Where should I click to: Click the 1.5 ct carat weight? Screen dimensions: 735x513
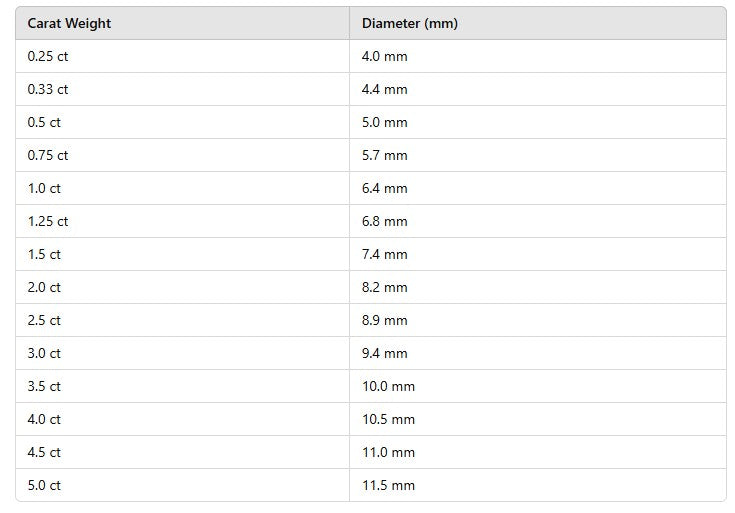44,254
